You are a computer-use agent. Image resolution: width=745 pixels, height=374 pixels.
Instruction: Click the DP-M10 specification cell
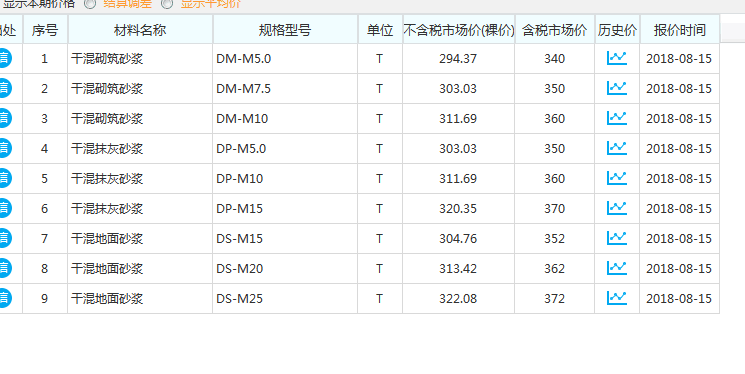click(x=285, y=178)
